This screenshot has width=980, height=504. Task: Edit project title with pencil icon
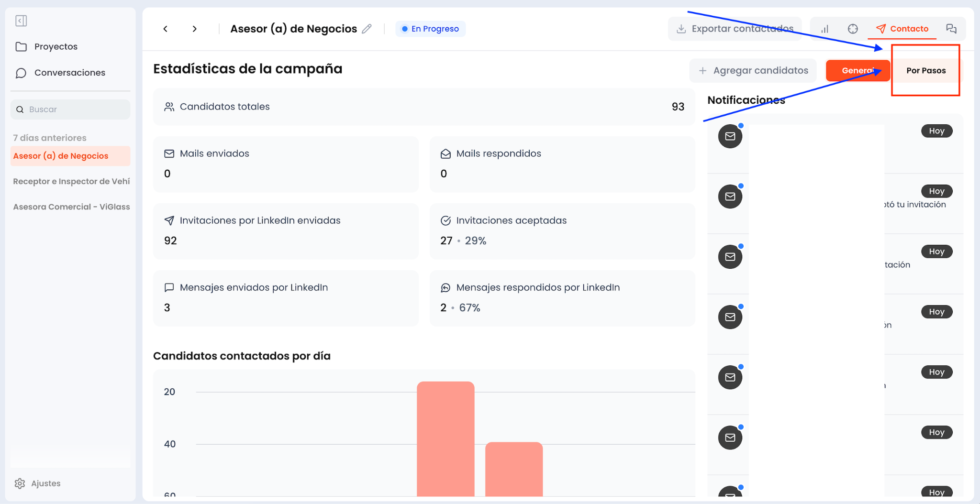(x=367, y=29)
